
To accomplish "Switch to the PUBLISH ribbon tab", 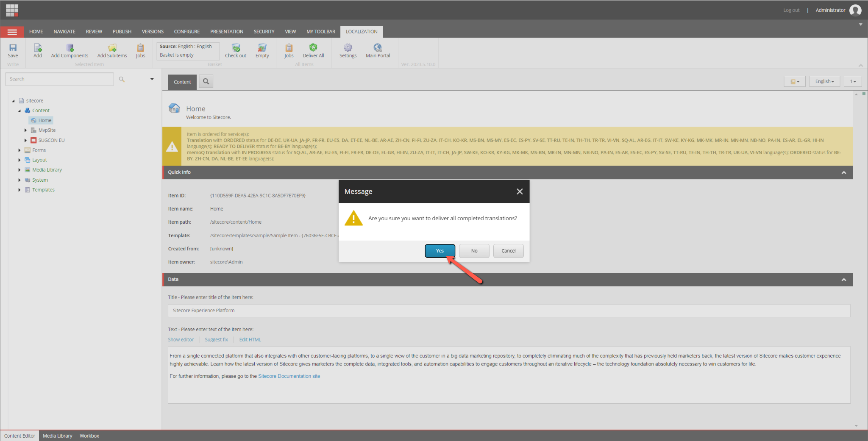I will coord(122,32).
